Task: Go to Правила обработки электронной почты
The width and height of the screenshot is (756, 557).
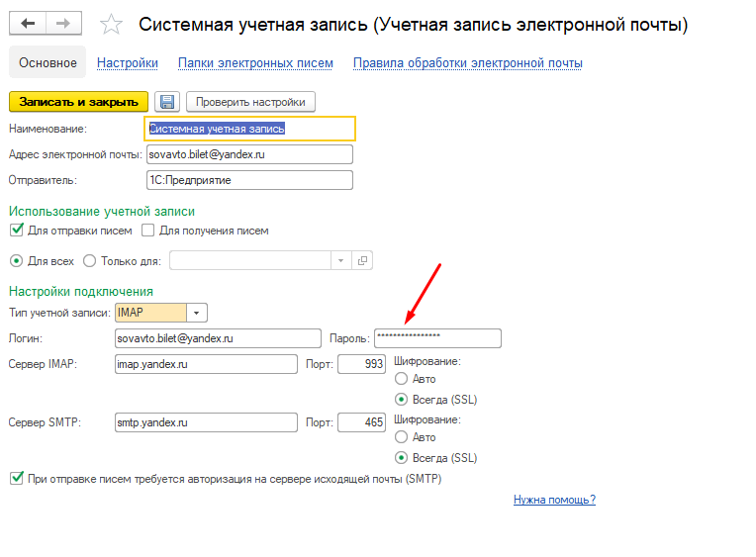Action: click(x=468, y=63)
